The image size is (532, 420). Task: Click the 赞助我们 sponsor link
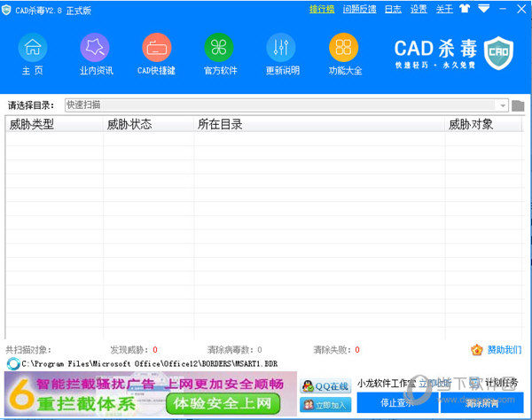[505, 350]
